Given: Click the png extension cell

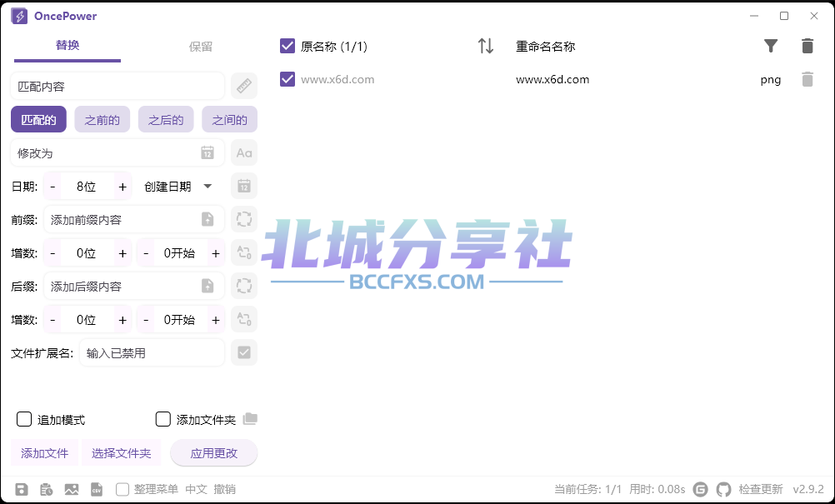Looking at the screenshot, I should pos(771,80).
